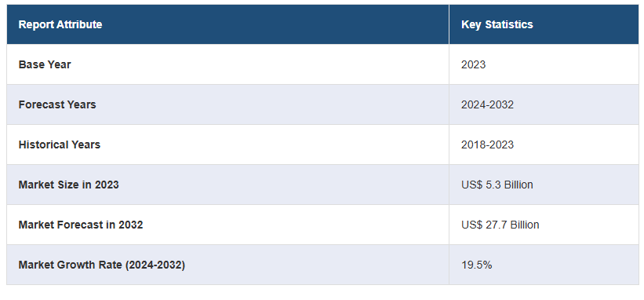Select the Historical Years row label
Viewport: 644px width, 300px height.
click(x=59, y=145)
